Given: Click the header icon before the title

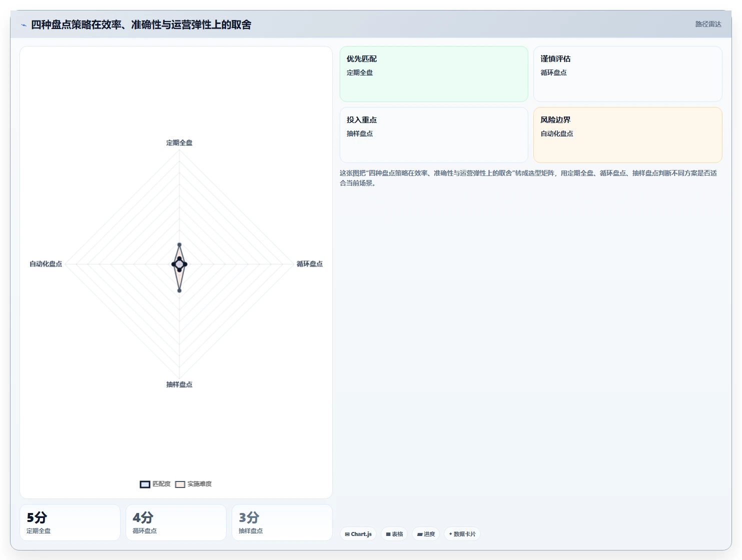Looking at the screenshot, I should (x=24, y=25).
